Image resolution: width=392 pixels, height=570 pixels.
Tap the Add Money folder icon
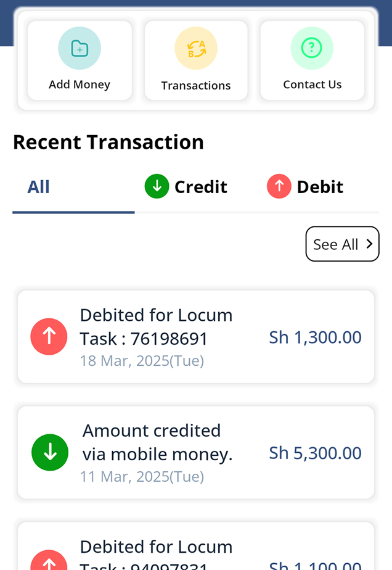coord(80,48)
